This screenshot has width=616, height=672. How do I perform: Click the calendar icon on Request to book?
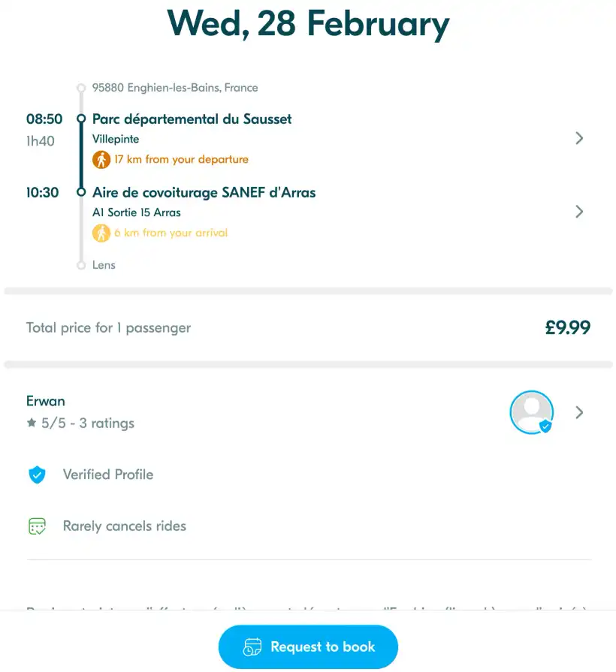252,647
